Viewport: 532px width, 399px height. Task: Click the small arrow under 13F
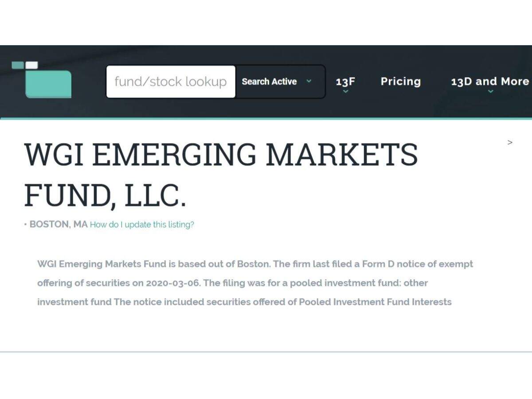click(345, 91)
